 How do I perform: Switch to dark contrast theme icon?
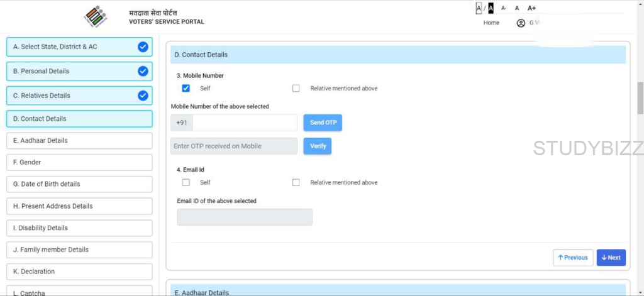[491, 8]
